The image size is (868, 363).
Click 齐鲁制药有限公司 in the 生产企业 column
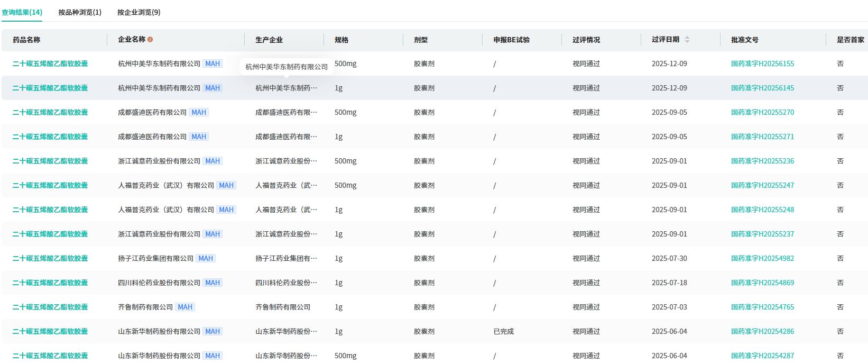tap(283, 307)
